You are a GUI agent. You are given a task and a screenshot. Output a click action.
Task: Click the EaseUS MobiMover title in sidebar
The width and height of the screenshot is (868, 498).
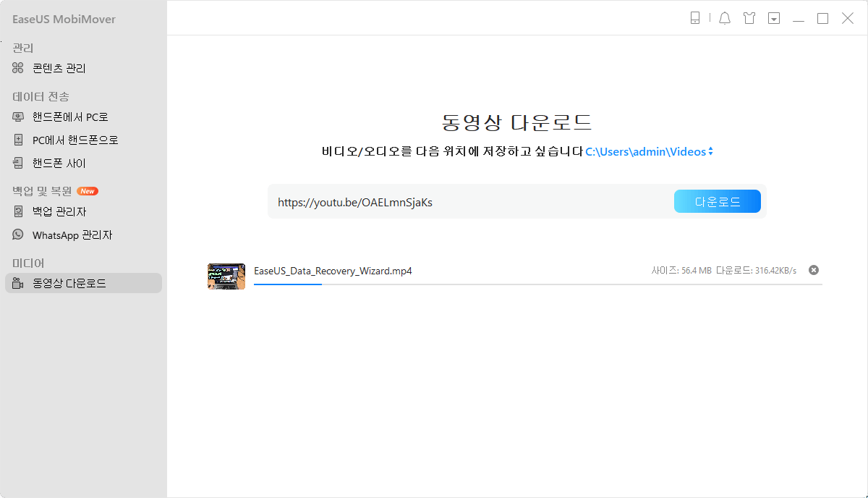point(64,19)
